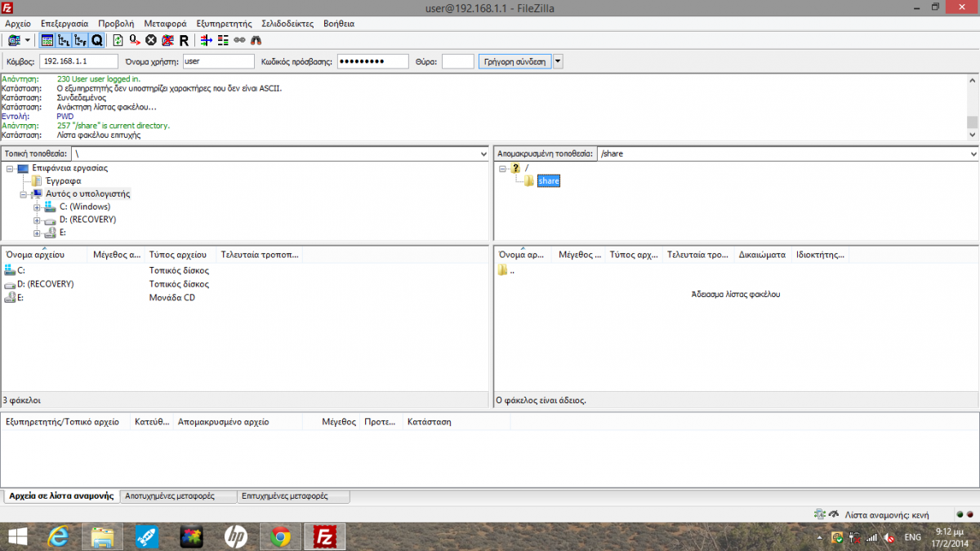
Task: Toggle the transfer queue display
Action: [x=96, y=40]
